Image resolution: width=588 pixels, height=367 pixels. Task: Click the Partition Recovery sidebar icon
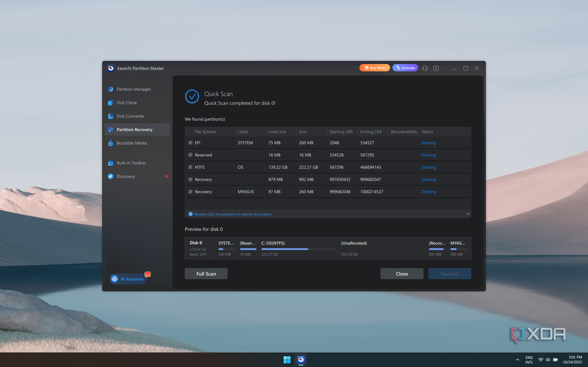pos(110,130)
